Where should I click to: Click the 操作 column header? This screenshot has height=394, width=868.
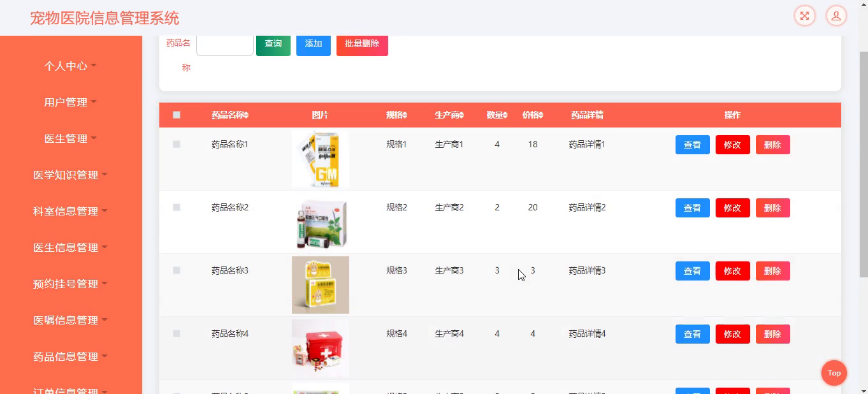[x=732, y=115]
